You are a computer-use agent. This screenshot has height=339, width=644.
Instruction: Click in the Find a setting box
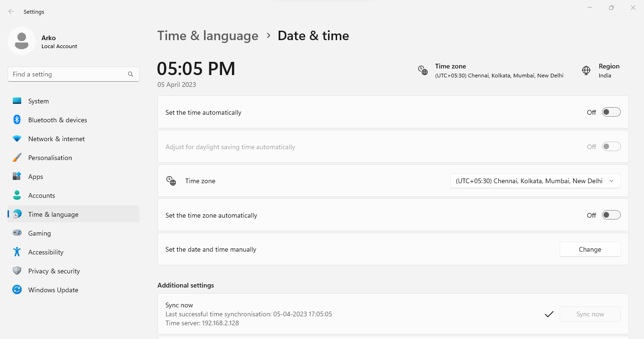click(74, 74)
